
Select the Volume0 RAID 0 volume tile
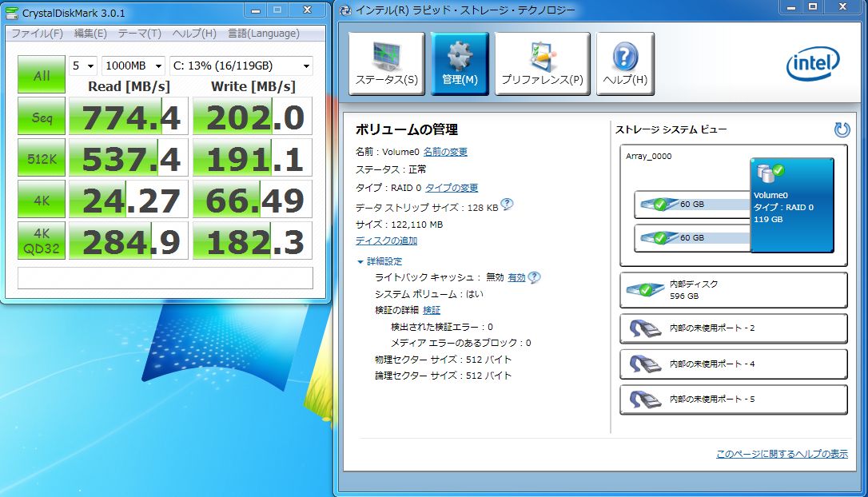point(791,205)
